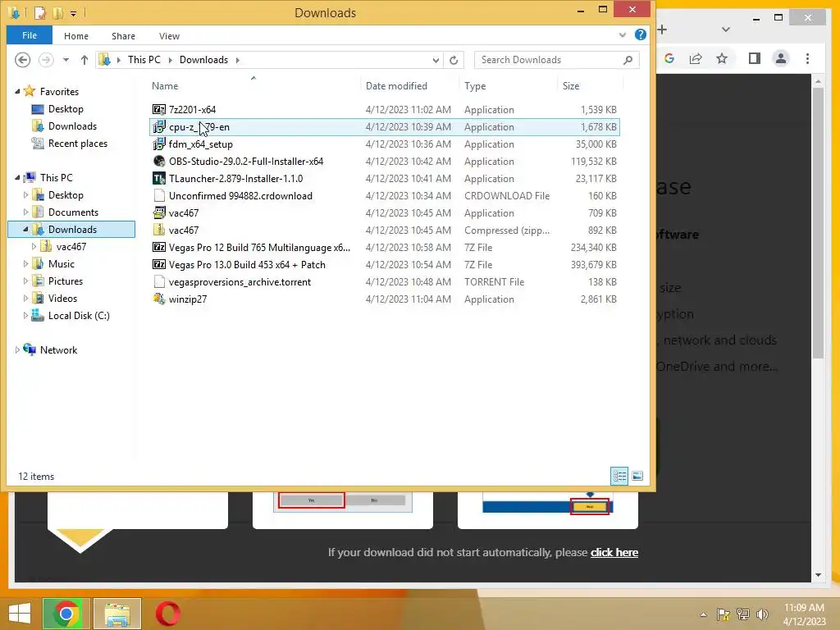Expand the Music tree node
This screenshot has width=840, height=630.
point(25,263)
